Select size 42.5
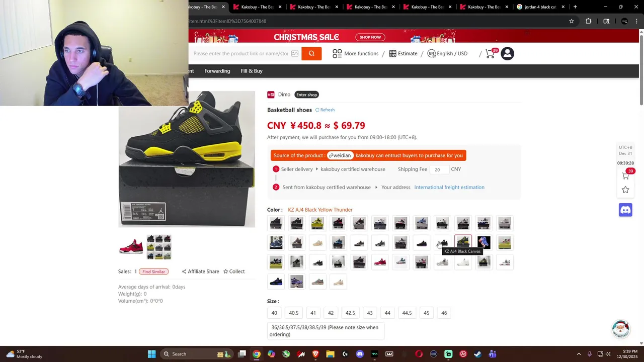Screen dimensions: 644x362 350,313
